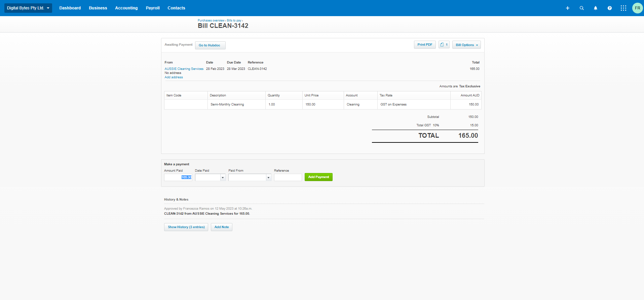Open the Contacts menu

[176, 8]
